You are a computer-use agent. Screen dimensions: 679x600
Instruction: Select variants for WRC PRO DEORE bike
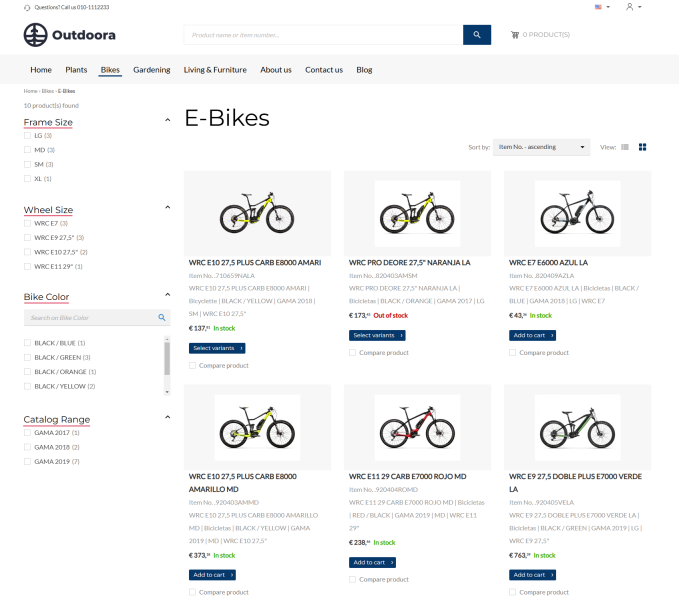coord(377,335)
